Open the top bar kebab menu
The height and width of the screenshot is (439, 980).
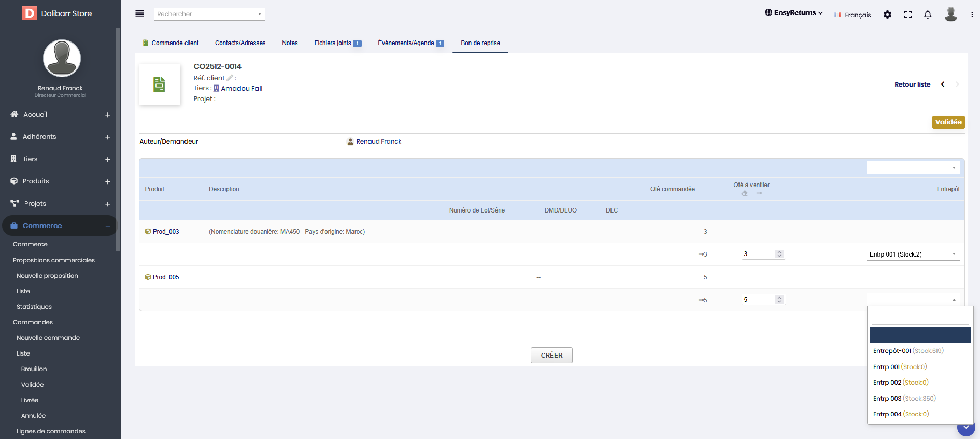click(x=972, y=15)
